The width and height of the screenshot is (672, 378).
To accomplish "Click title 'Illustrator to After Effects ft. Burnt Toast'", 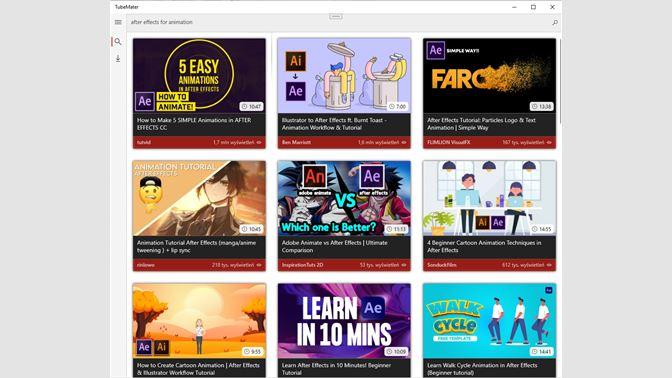I will point(334,124).
